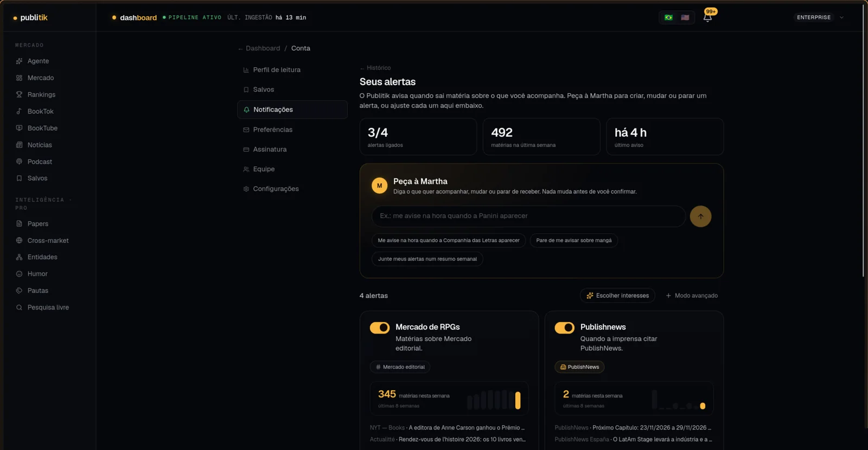Image resolution: width=868 pixels, height=450 pixels.
Task: Click the Martha avatar circle
Action: tap(379, 185)
